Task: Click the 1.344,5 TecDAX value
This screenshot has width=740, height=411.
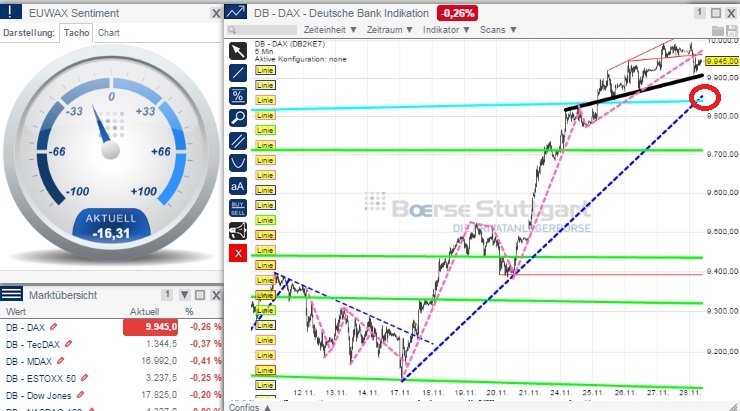Action: [x=161, y=344]
